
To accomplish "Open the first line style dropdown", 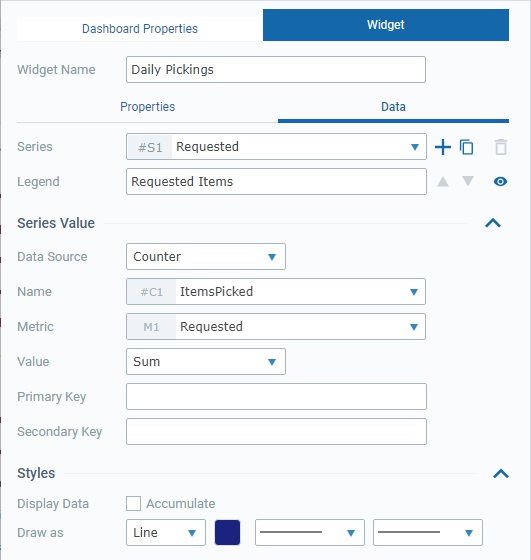I will pos(310,532).
